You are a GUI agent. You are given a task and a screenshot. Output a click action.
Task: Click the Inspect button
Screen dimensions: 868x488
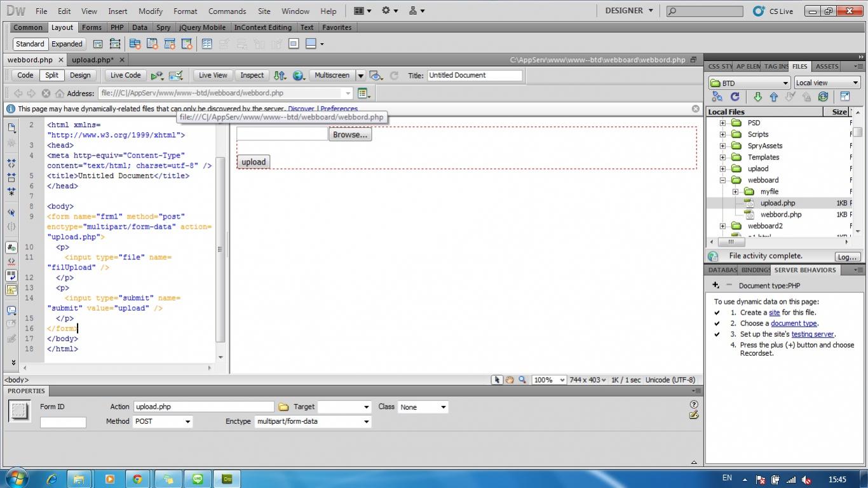[252, 75]
